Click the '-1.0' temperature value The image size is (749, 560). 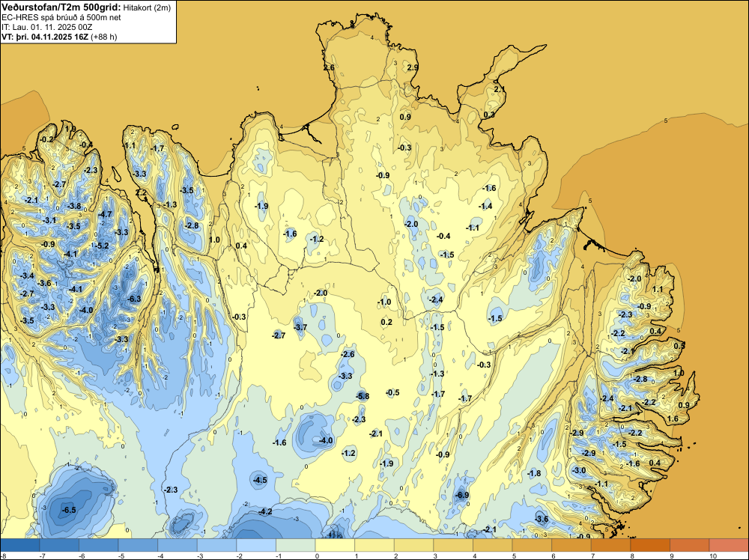point(384,302)
